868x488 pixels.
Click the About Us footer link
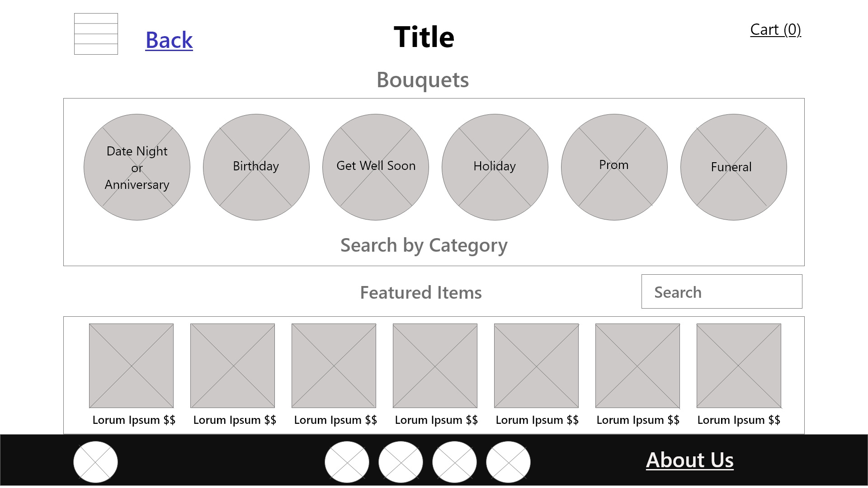pos(689,460)
